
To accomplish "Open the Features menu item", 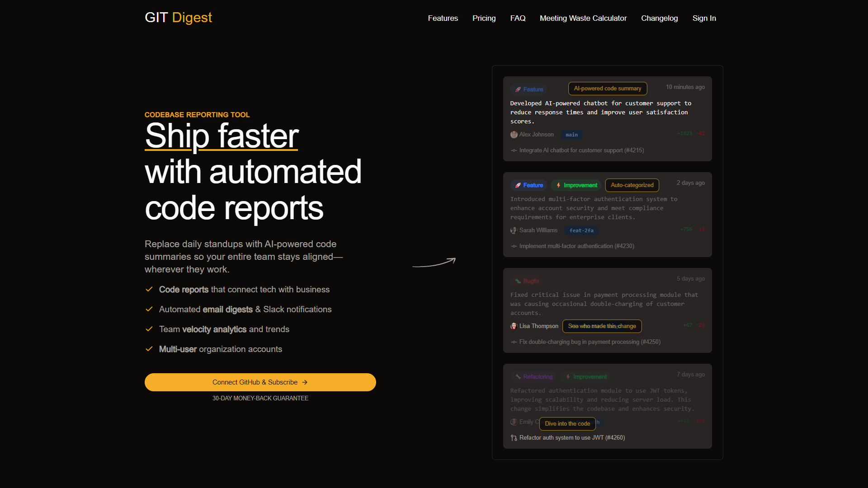I will point(443,18).
